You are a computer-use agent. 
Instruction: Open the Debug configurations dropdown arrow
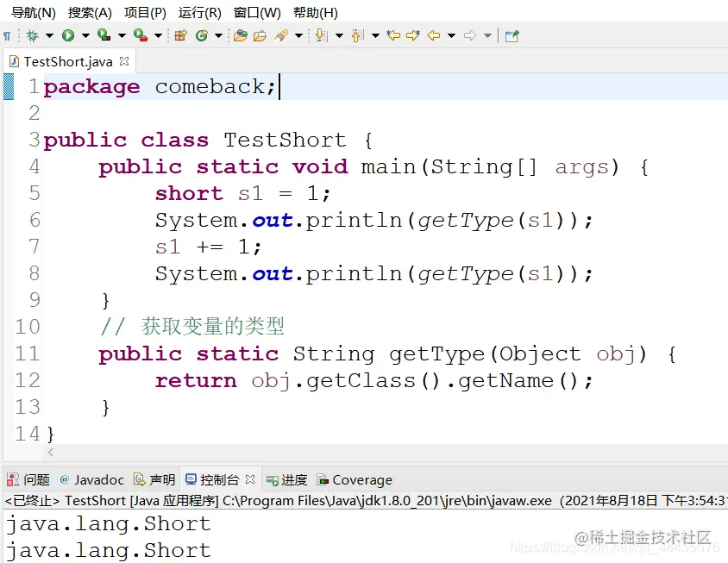click(x=49, y=35)
